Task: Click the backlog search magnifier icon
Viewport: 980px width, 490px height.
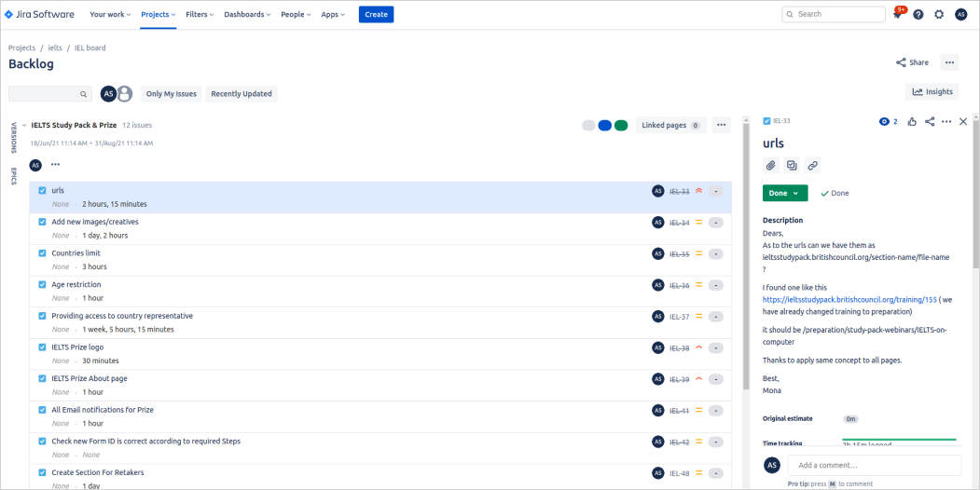Action: coord(83,94)
